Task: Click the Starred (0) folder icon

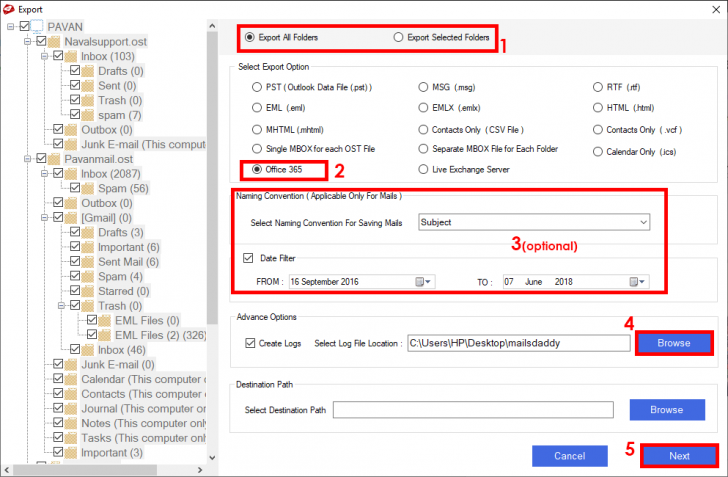Action: click(x=88, y=291)
